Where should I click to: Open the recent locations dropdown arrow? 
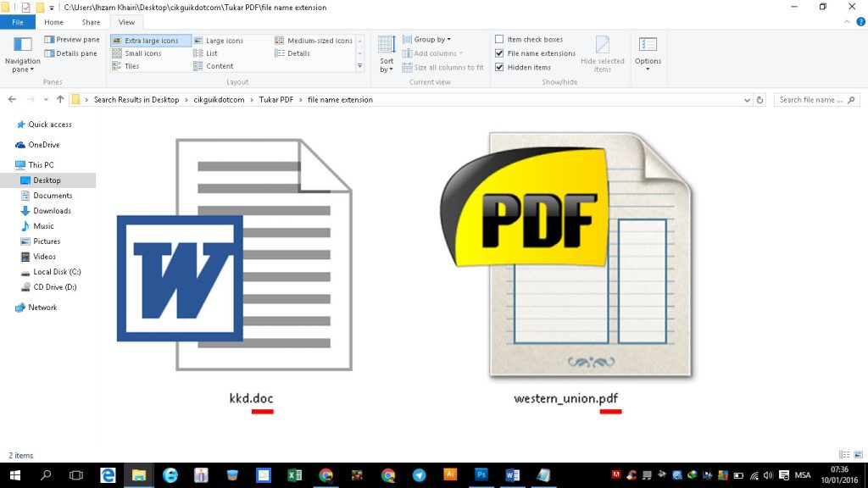coord(46,100)
